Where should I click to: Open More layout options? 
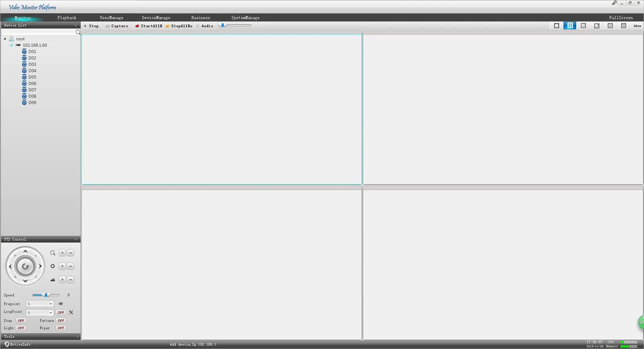[x=637, y=26]
